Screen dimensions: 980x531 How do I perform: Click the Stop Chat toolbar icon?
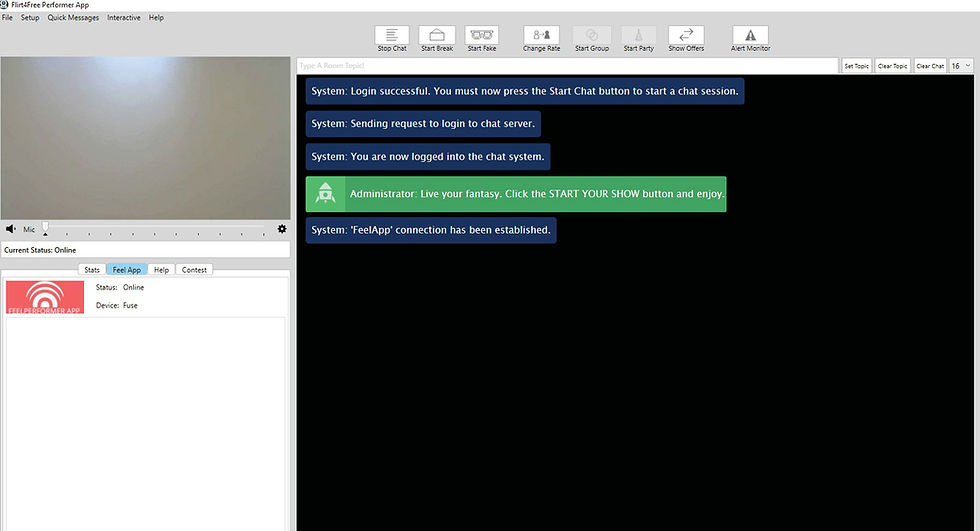tap(392, 35)
